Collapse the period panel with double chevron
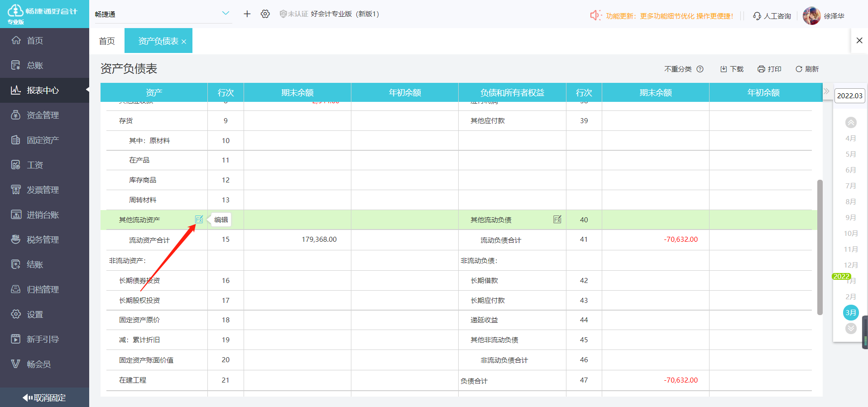This screenshot has width=868, height=407. 826,91
